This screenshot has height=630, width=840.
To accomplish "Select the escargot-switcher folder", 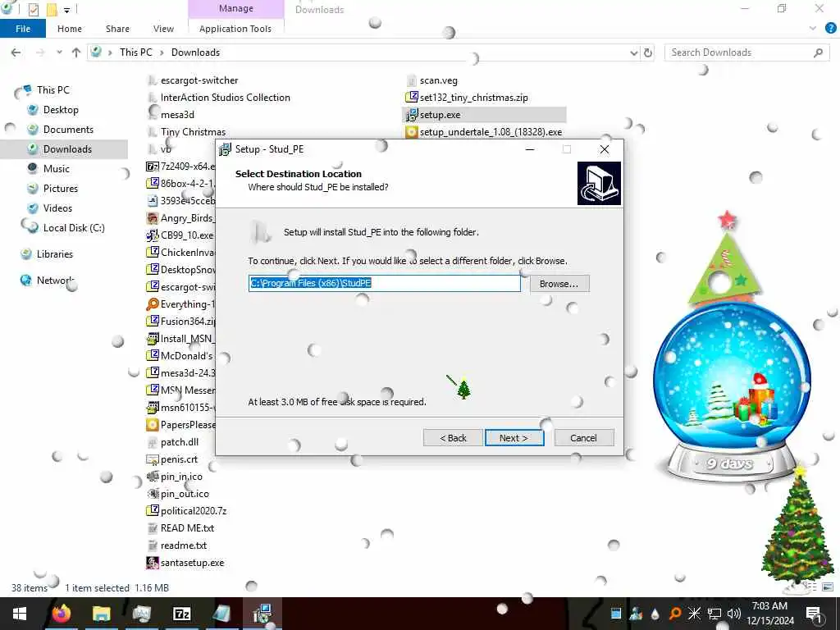I will coord(199,80).
